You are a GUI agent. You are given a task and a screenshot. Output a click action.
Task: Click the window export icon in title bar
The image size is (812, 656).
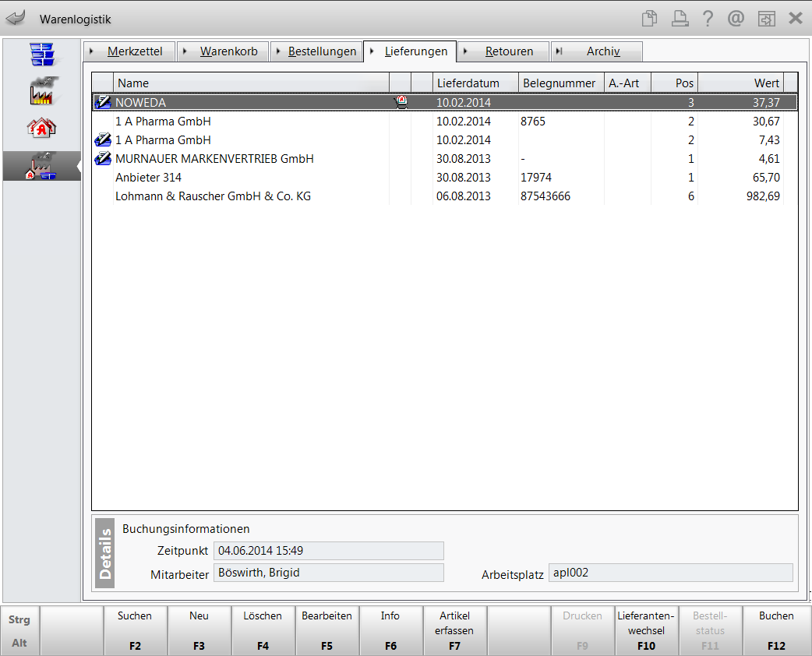click(x=767, y=19)
